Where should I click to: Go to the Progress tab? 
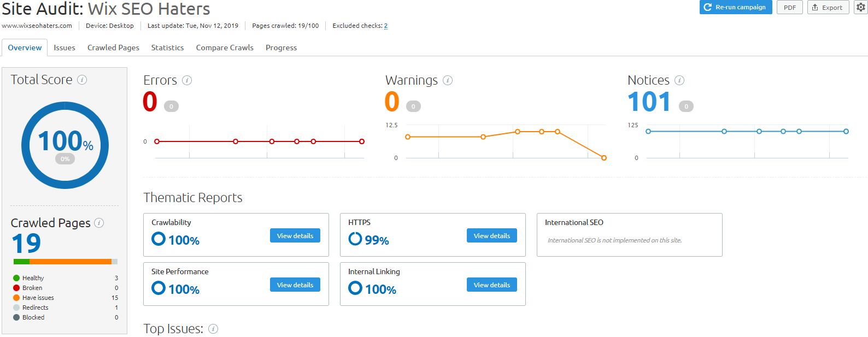point(281,48)
